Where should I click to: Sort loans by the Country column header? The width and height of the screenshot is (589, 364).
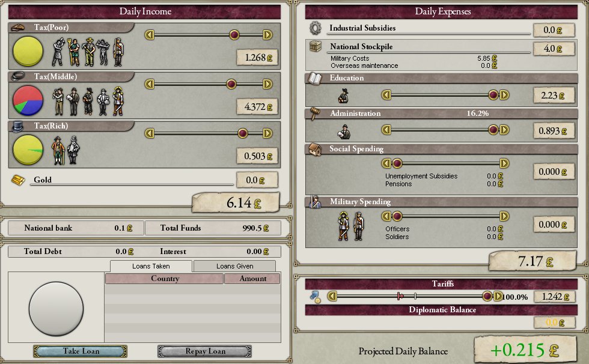pyautogui.click(x=165, y=279)
